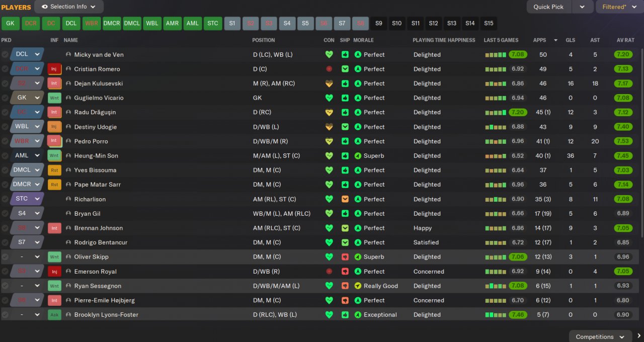The height and width of the screenshot is (342, 644).
Task: Toggle selection circle for Richarlison
Action: [x=5, y=199]
